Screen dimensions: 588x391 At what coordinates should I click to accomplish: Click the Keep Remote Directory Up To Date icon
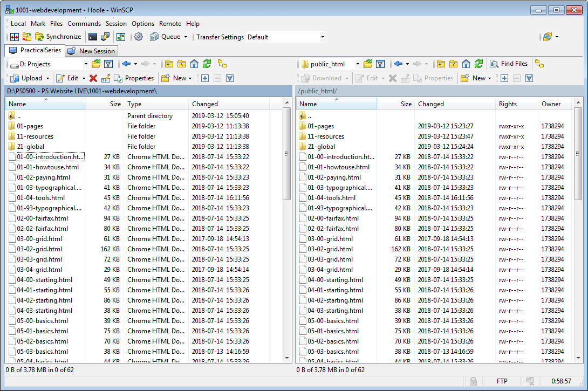coord(121,37)
